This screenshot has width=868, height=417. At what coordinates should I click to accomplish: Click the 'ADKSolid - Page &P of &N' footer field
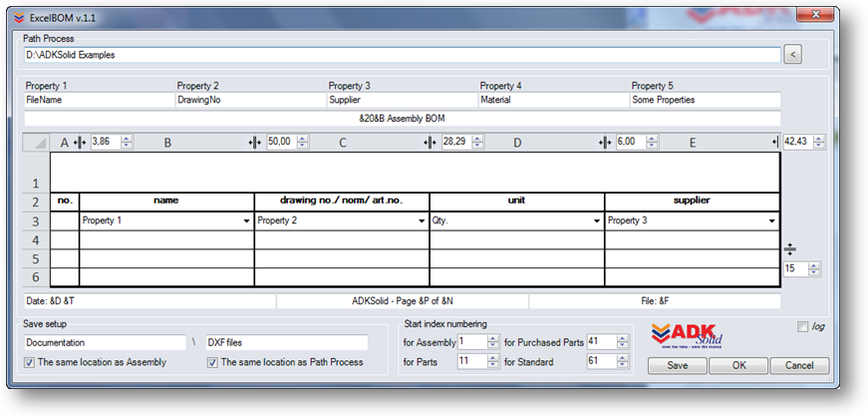403,301
